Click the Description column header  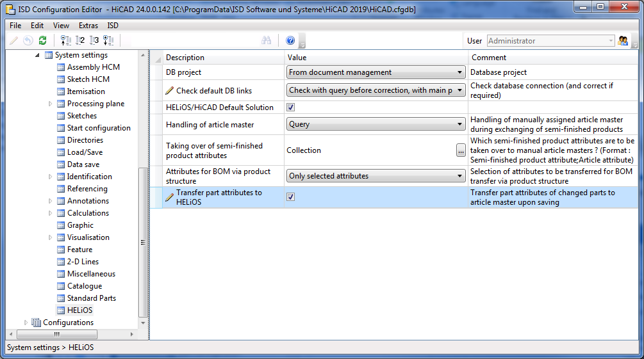(x=223, y=58)
